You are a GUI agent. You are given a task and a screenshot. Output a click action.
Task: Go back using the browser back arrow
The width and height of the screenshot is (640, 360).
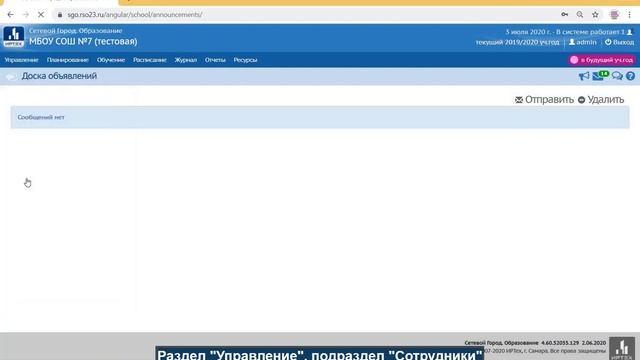pos(11,15)
